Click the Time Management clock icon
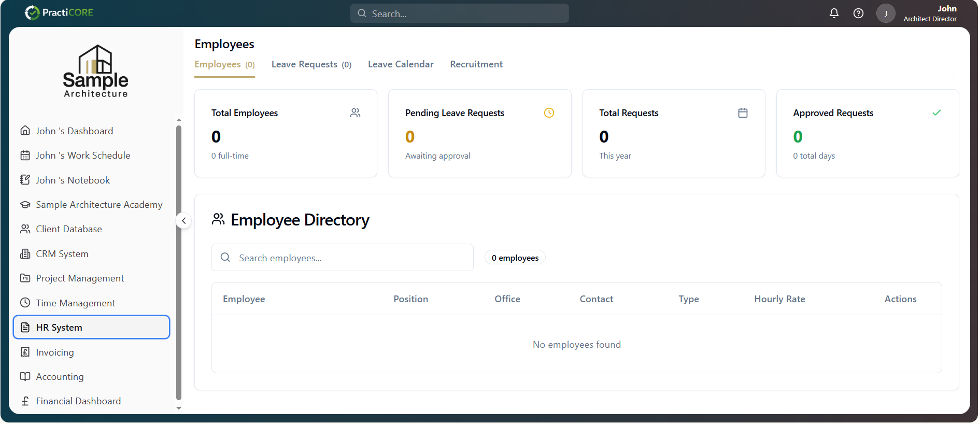 click(25, 303)
